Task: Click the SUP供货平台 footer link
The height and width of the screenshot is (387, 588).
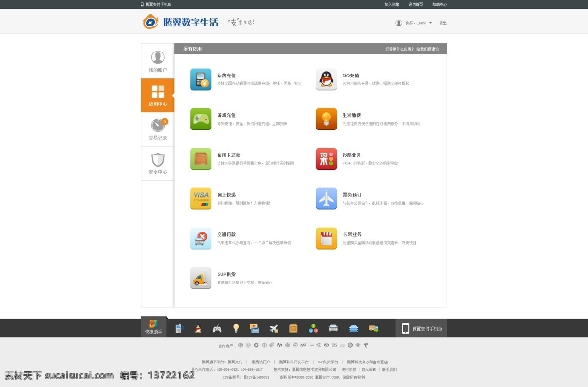Action: (x=328, y=362)
